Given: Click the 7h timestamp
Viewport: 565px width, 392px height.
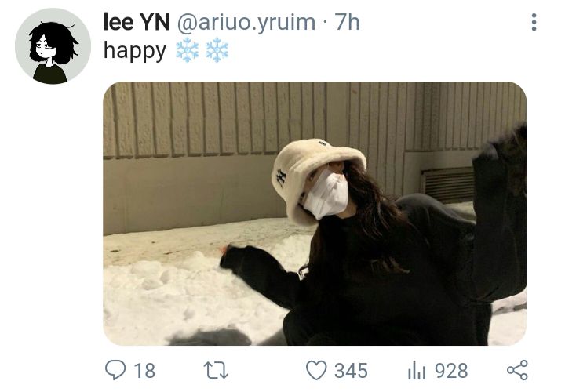Looking at the screenshot, I should coord(347,22).
